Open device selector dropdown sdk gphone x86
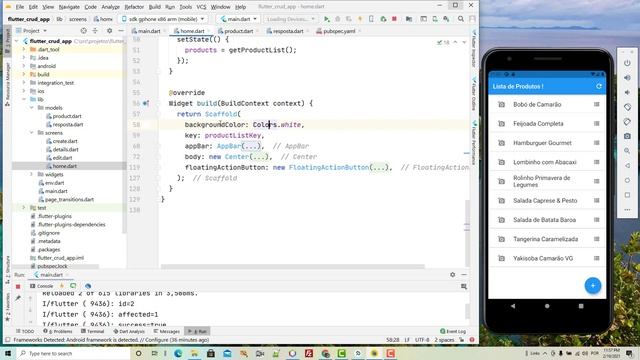640x360 pixels. tap(163, 19)
